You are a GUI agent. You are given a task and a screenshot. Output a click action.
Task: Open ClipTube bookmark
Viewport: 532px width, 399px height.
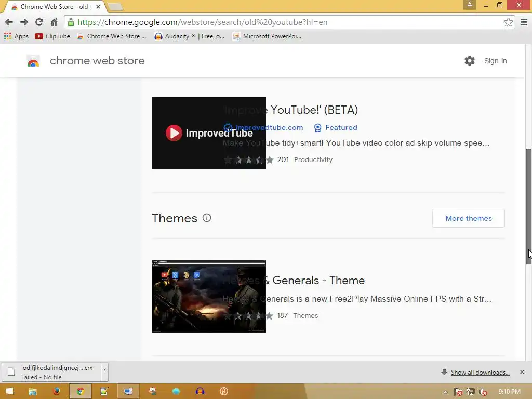coord(52,36)
